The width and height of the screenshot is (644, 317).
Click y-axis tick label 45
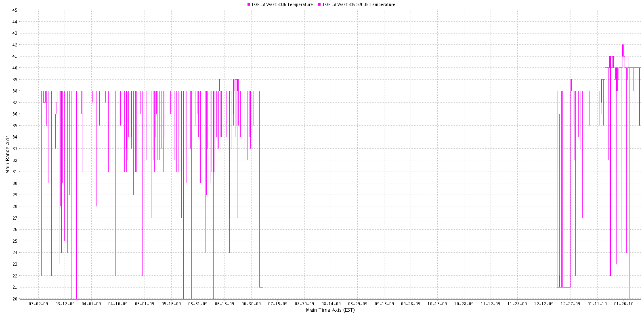(15, 10)
